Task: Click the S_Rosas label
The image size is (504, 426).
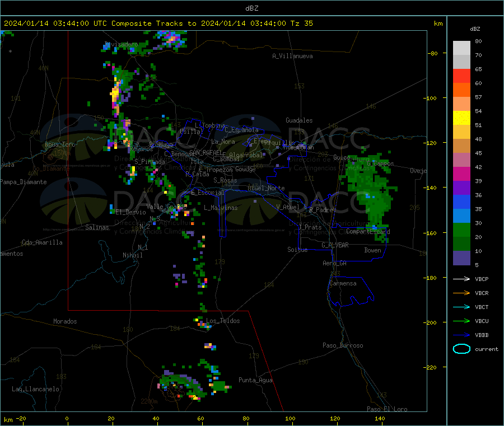Action: point(225,180)
